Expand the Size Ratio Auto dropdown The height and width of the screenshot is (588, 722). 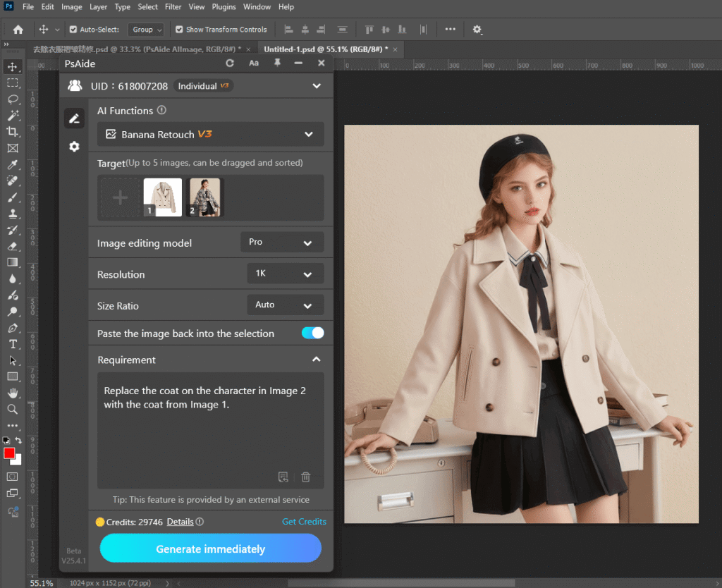[x=285, y=305]
